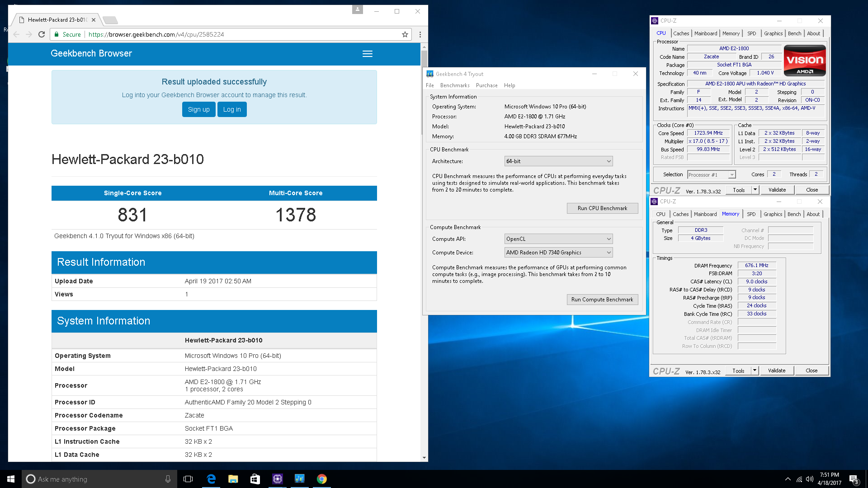Switch to CPU tab in lower CPU-Z

(661, 214)
